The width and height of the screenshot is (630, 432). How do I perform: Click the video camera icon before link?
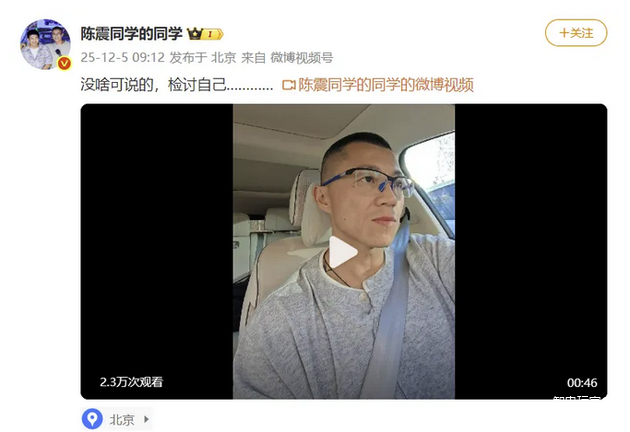(x=289, y=85)
